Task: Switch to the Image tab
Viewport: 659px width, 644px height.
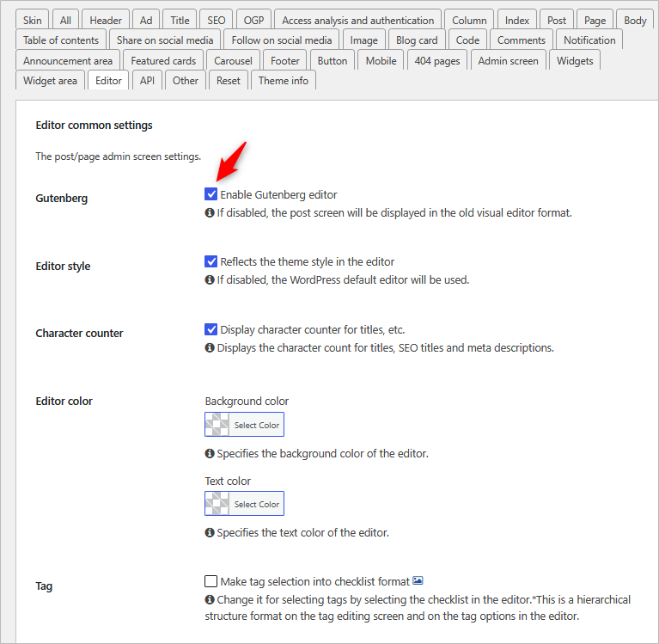Action: click(x=363, y=40)
